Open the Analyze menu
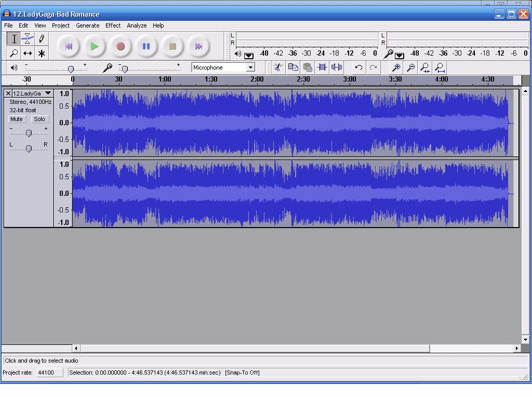 tap(137, 25)
